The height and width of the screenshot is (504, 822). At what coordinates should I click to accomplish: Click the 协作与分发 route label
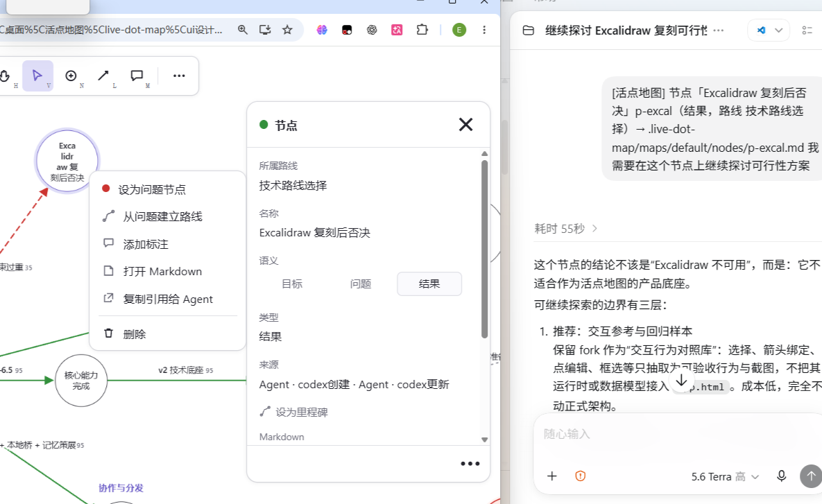(121, 488)
